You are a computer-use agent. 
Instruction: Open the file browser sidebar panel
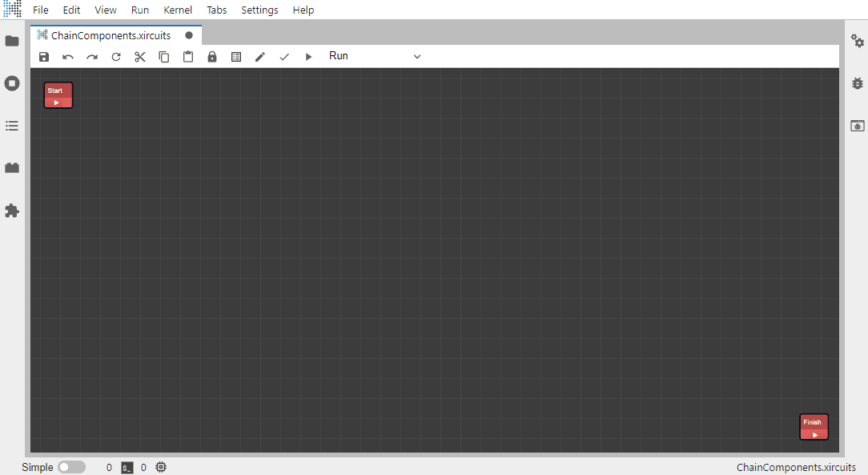point(12,41)
